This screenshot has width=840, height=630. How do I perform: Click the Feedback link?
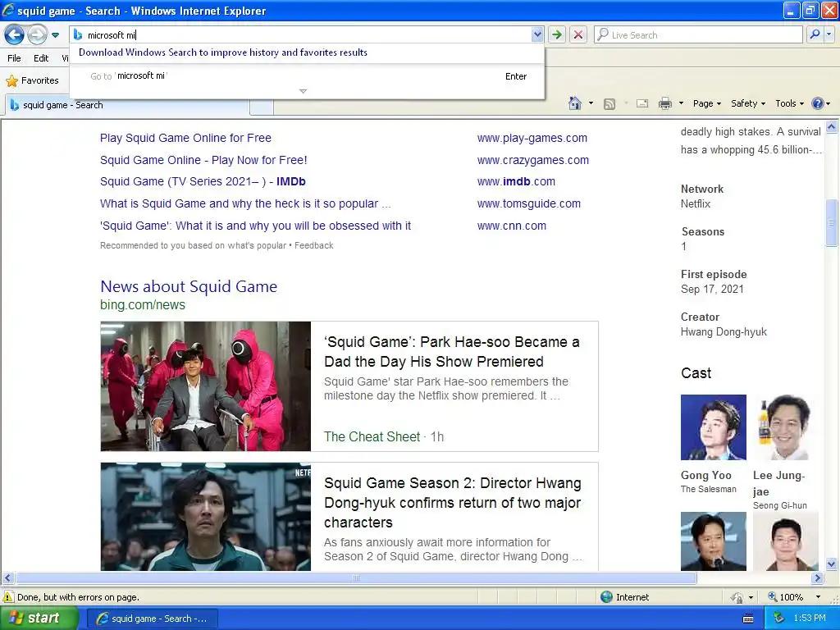point(314,245)
